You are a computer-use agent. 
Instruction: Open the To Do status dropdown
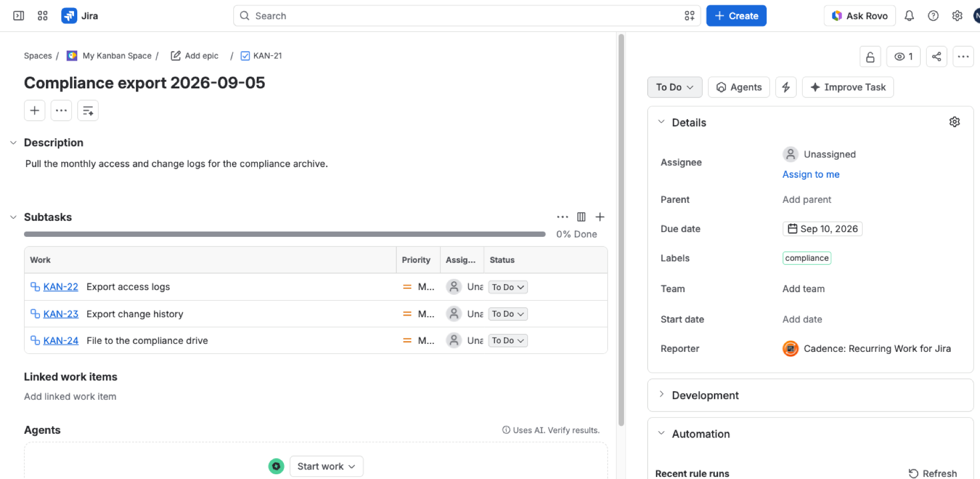click(675, 87)
